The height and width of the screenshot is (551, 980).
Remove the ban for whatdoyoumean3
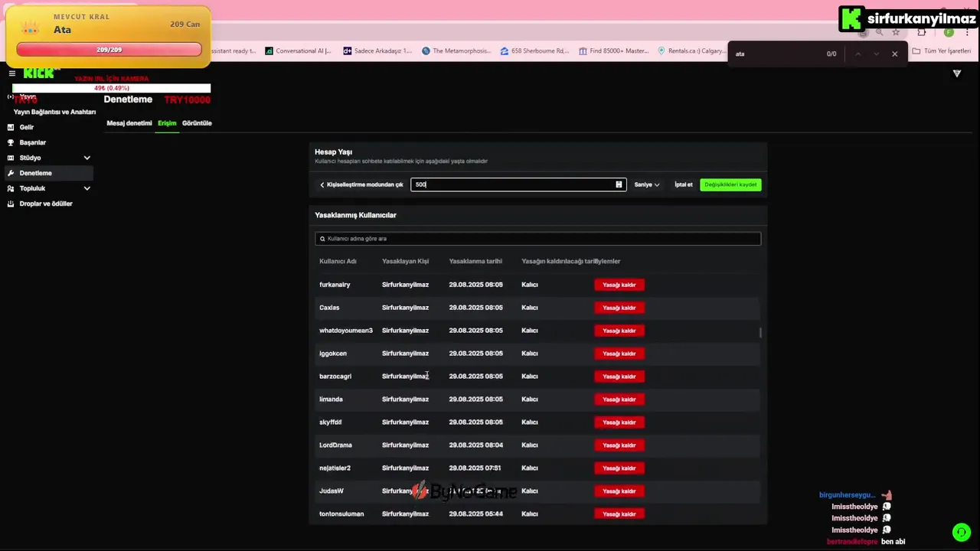619,331
